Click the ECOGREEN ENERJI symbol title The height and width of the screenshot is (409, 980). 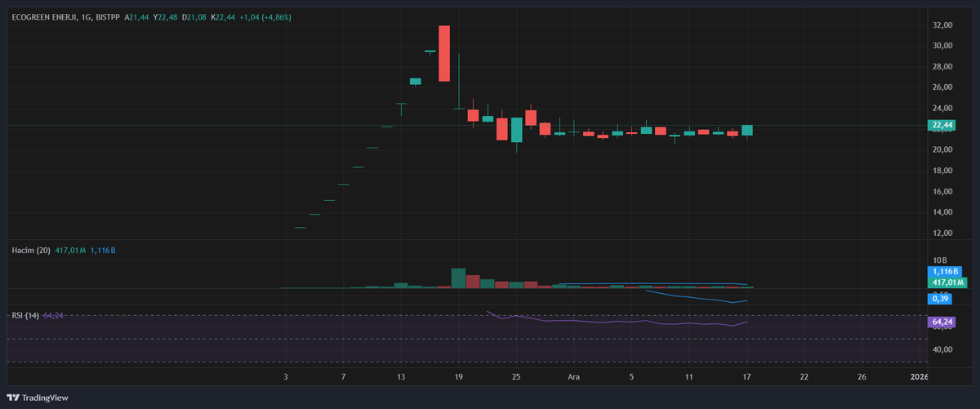click(45, 17)
